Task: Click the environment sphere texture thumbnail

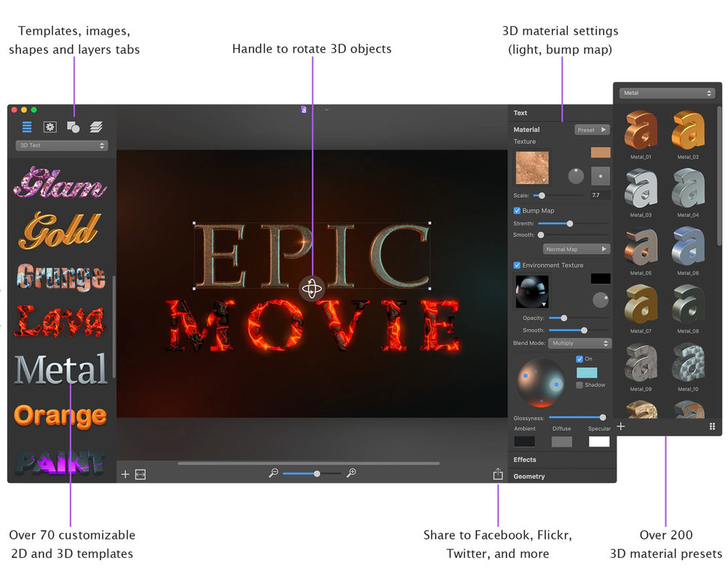Action: point(532,292)
